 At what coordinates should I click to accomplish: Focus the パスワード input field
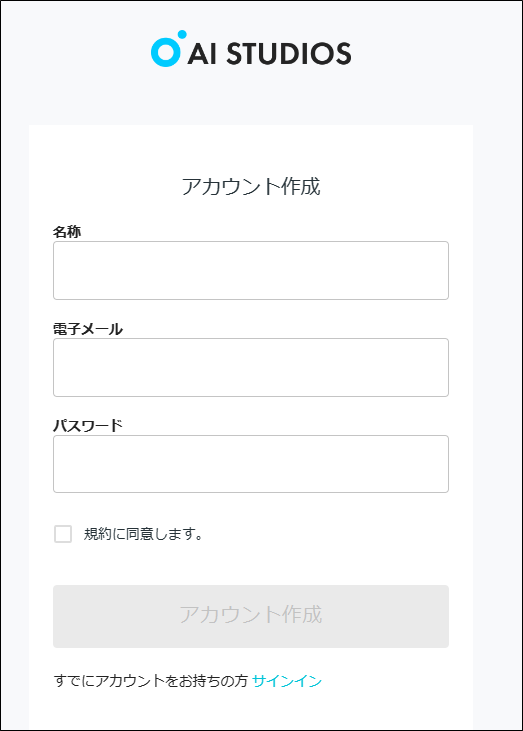pos(251,464)
